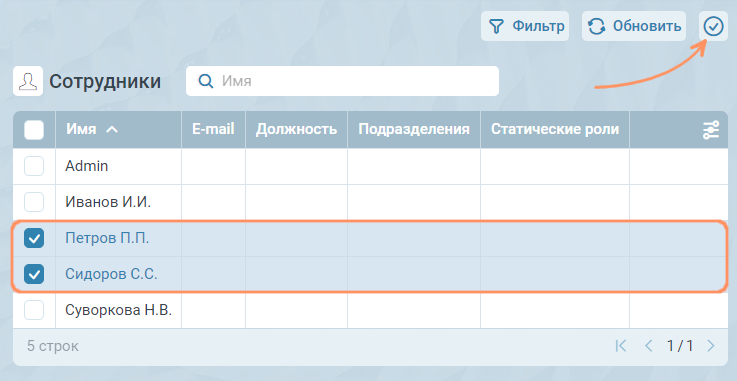
Task: Click the Имя search input field
Action: coord(342,81)
